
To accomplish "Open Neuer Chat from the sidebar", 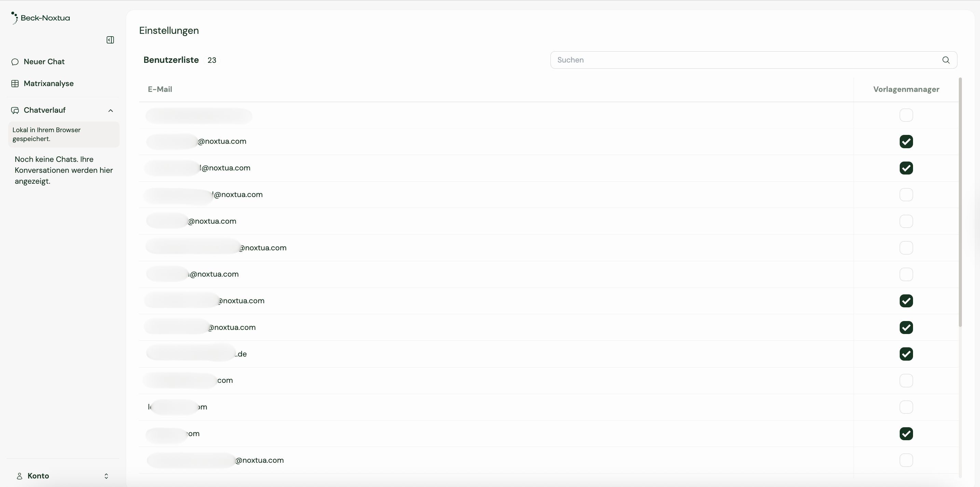I will (x=44, y=62).
